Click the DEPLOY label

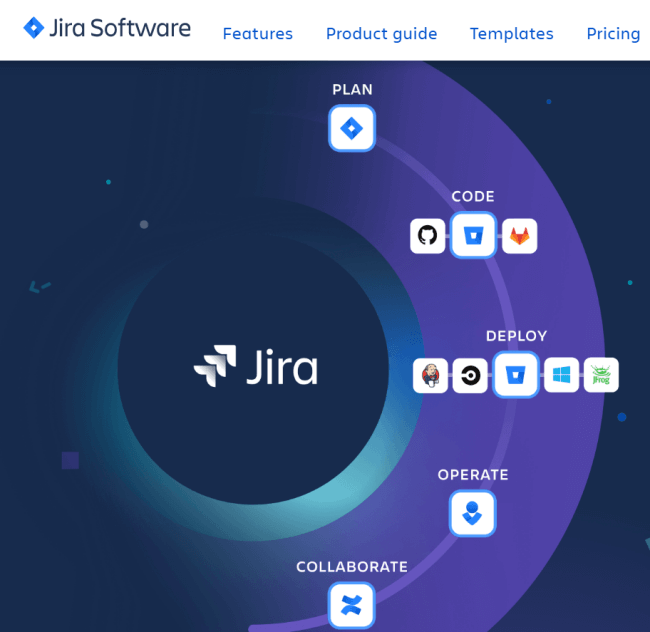pyautogui.click(x=517, y=336)
